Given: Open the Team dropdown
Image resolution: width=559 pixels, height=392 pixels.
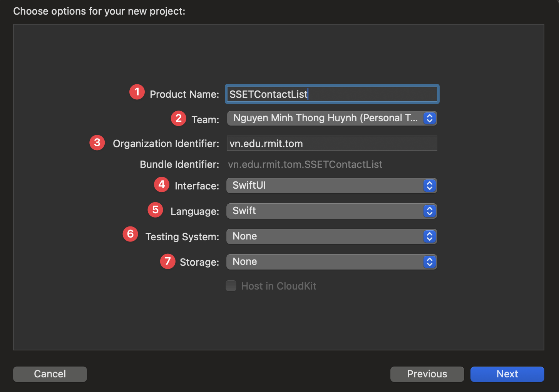Looking at the screenshot, I should pyautogui.click(x=331, y=118).
